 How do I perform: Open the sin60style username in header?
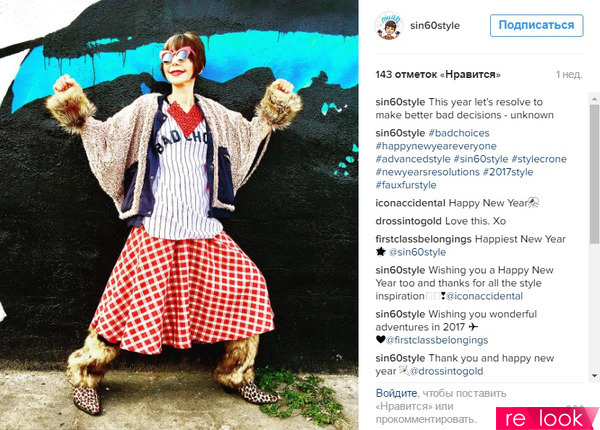click(435, 26)
